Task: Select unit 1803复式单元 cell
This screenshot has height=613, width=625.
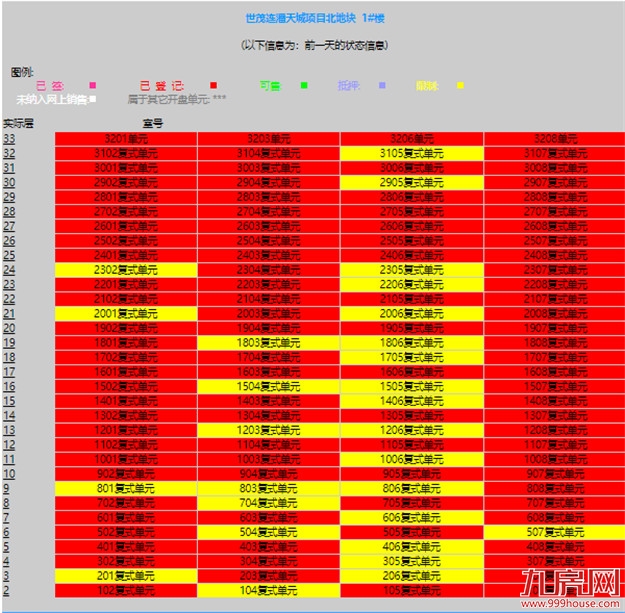Action: tap(269, 342)
